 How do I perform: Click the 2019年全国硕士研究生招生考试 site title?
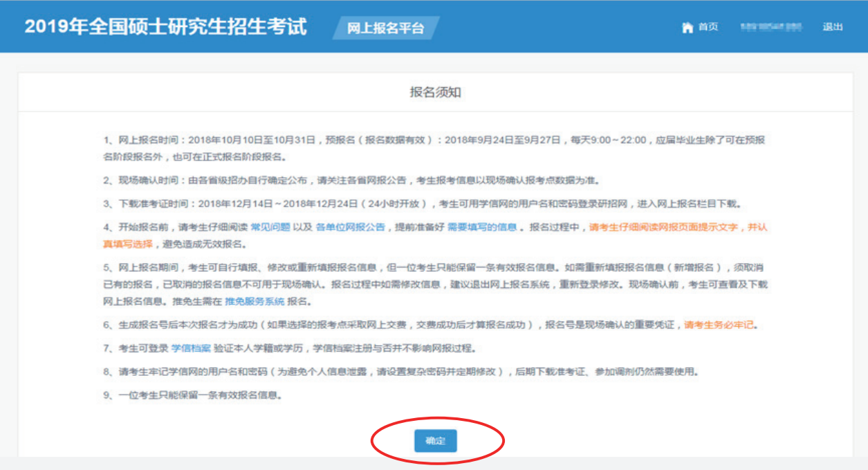tap(166, 27)
